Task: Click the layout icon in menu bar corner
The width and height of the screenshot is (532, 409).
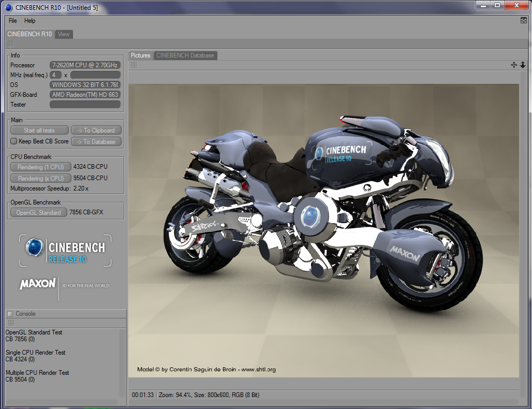Action: 524,20
